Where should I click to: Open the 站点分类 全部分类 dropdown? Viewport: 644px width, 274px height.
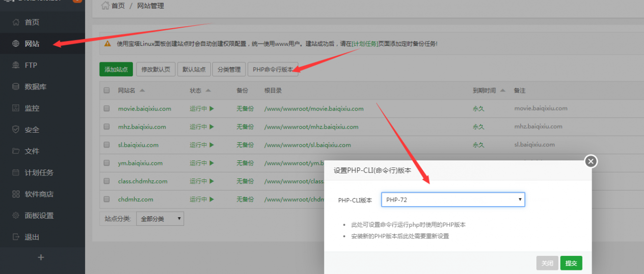160,219
